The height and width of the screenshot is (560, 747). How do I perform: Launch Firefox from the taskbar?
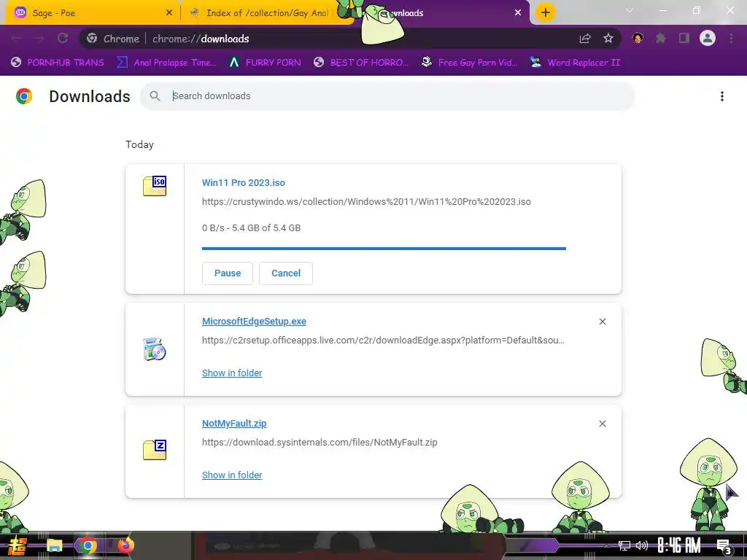125,545
